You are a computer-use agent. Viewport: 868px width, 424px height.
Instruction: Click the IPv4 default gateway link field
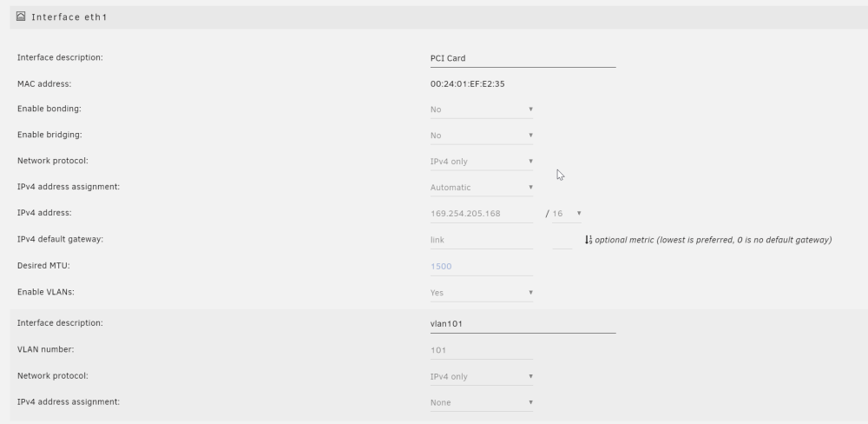click(481, 241)
